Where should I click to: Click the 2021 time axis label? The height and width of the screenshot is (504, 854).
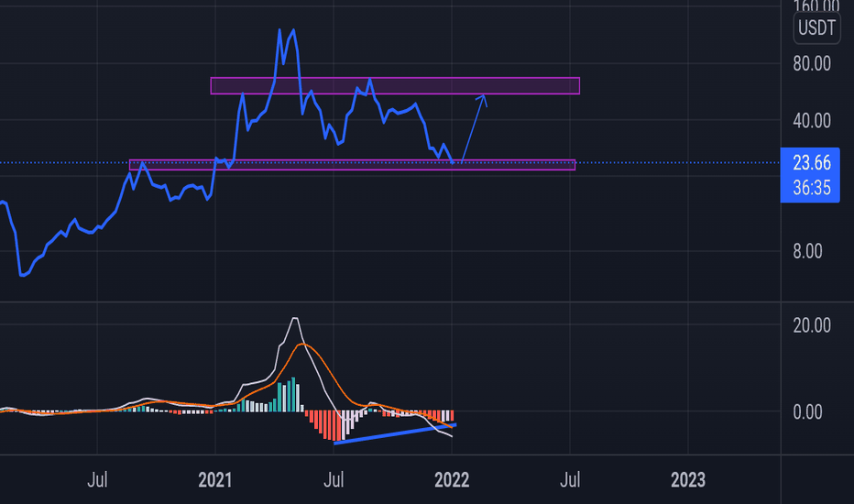point(215,480)
